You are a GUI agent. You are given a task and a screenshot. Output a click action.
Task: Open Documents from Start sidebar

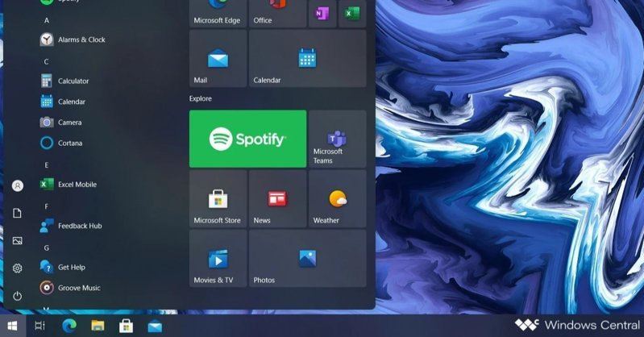click(17, 214)
